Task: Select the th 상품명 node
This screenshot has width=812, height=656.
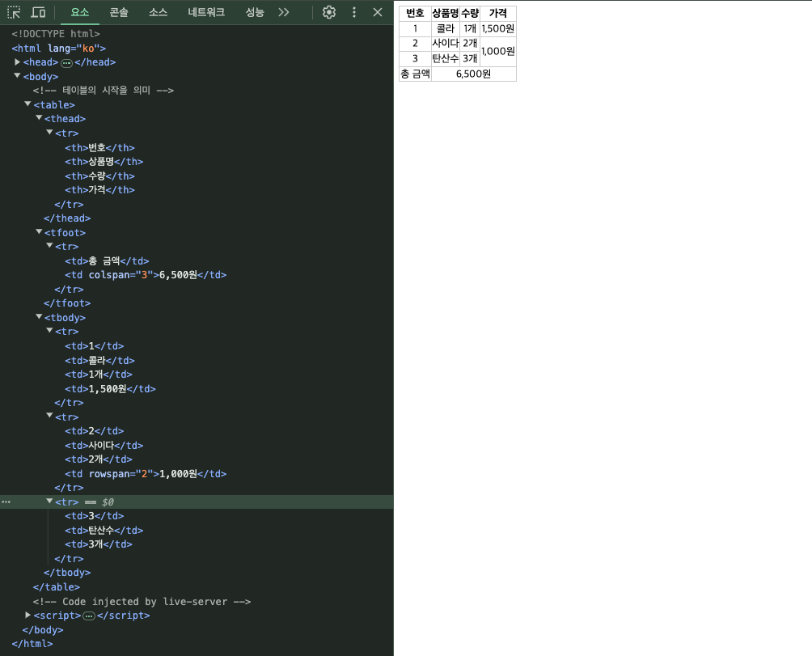Action: 104,162
